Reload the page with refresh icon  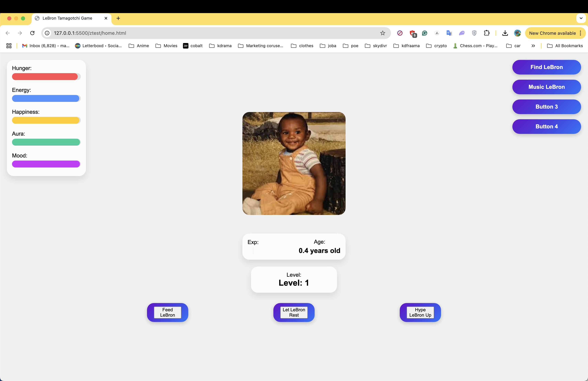[x=32, y=33]
